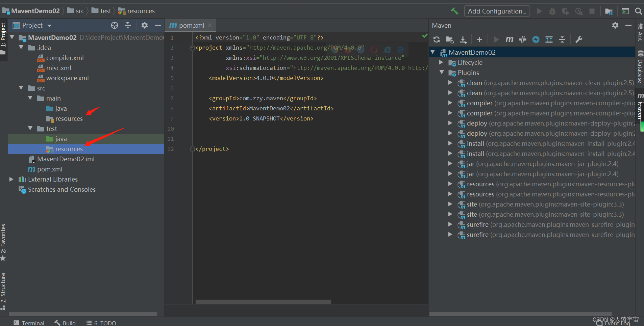The width and height of the screenshot is (644, 326).
Task: Click Download Sources and Documentation icon
Action: (x=463, y=39)
